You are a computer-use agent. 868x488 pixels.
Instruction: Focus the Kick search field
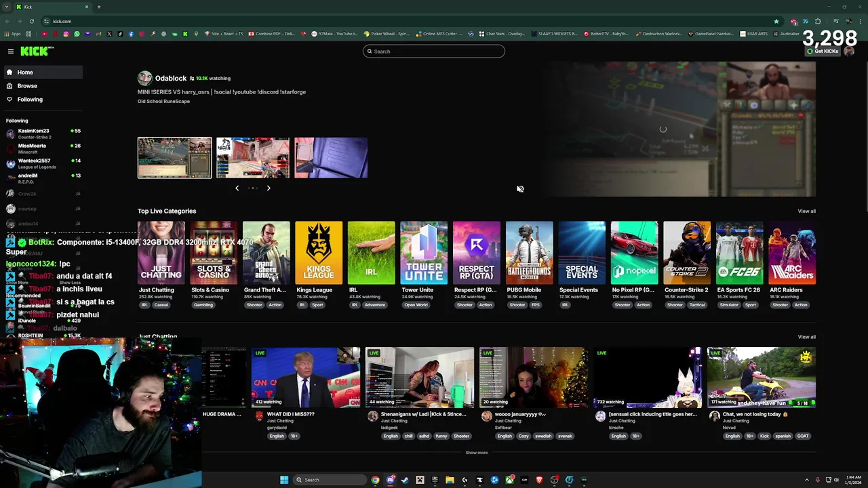(434, 52)
